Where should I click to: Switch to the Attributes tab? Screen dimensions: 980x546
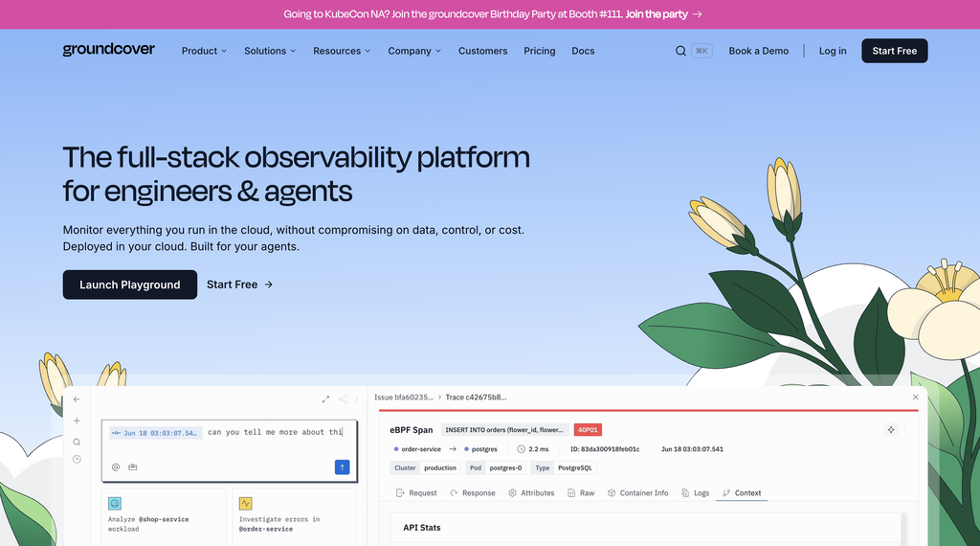(x=531, y=493)
